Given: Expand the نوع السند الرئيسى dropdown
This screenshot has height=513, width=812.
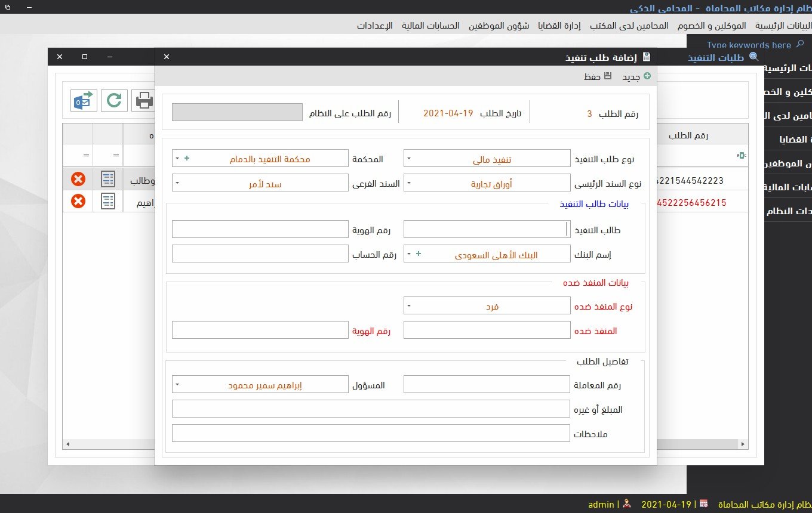Looking at the screenshot, I should (409, 184).
